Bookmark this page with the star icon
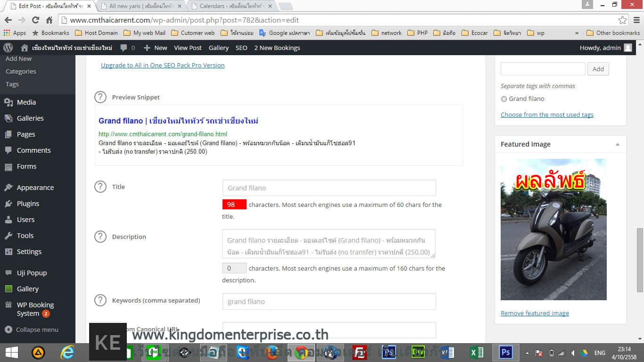Screen dimensions: 644x362 [x=622, y=20]
